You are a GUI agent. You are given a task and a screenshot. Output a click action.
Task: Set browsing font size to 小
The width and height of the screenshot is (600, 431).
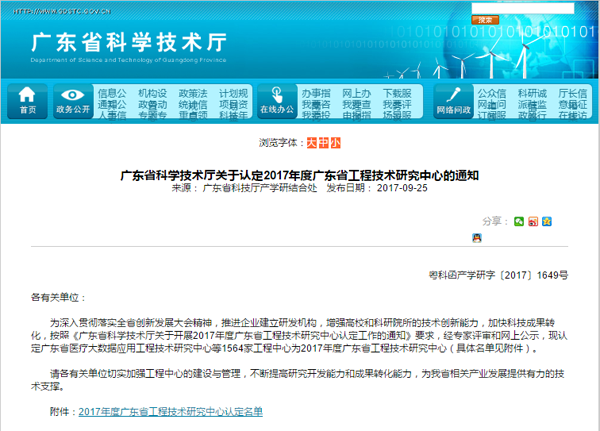[336, 143]
